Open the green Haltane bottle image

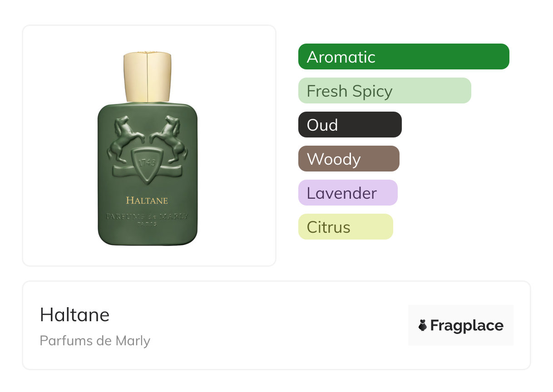click(x=148, y=149)
